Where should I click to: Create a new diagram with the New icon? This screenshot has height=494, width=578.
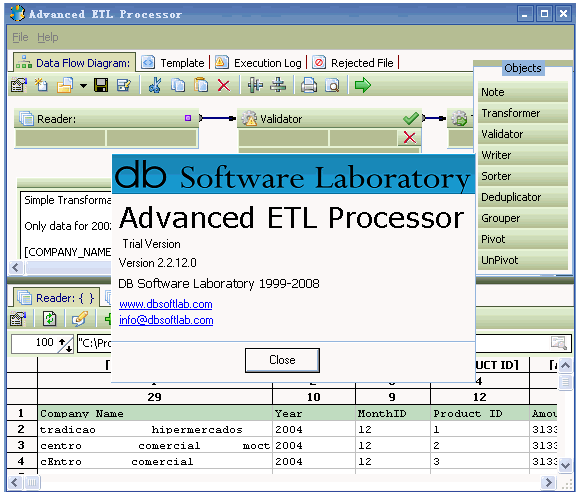click(41, 85)
